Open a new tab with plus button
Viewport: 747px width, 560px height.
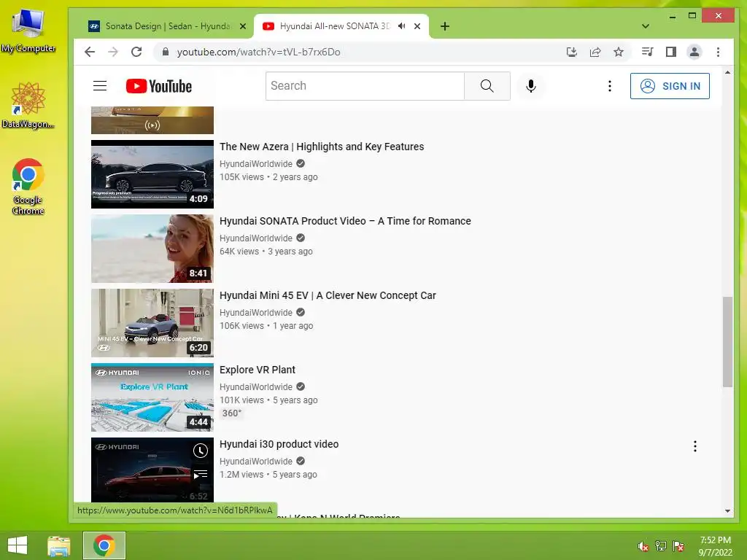click(x=445, y=27)
